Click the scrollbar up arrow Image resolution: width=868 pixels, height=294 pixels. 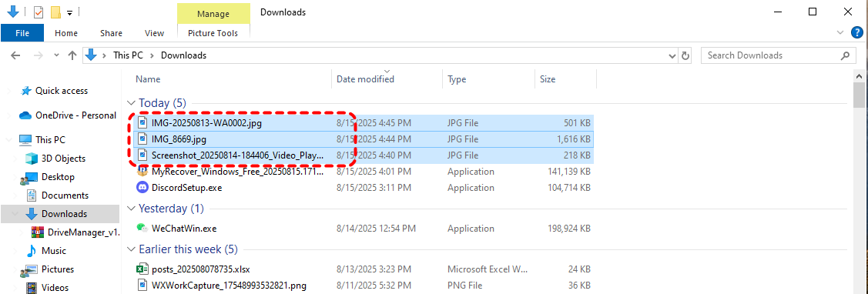click(x=860, y=75)
